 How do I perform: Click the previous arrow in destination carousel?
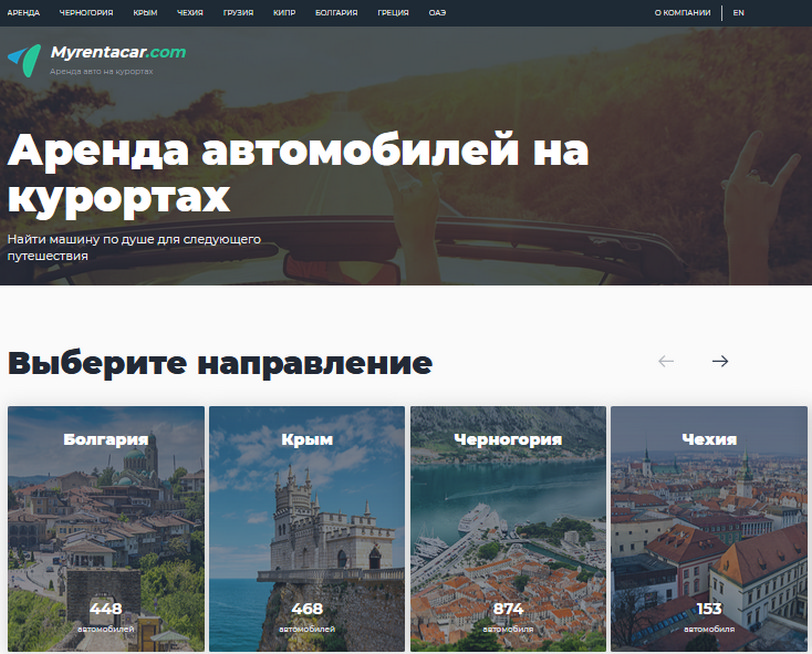click(x=666, y=361)
